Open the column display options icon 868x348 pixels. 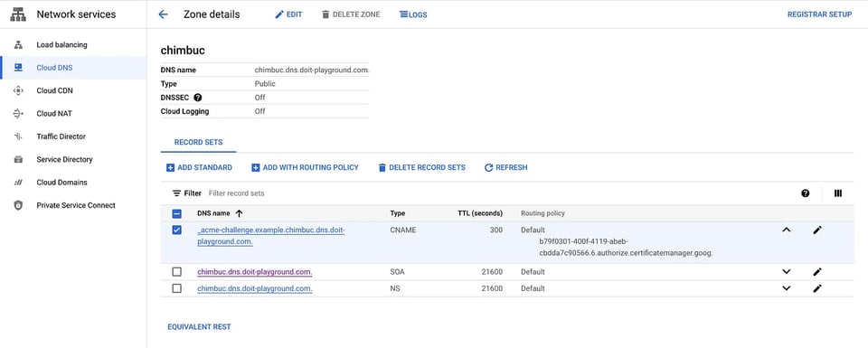click(838, 193)
